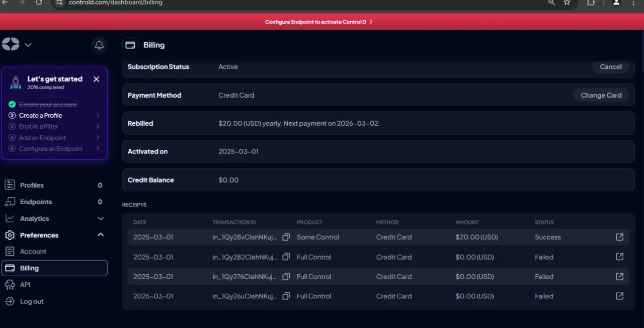Screen dimensions: 644x328
Task: Click the Some Control product cell
Action: click(318, 237)
